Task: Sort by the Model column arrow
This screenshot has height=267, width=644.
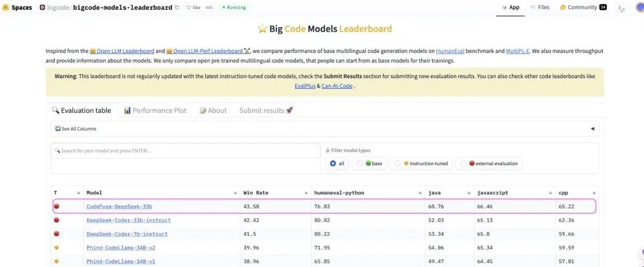Action: [235, 193]
